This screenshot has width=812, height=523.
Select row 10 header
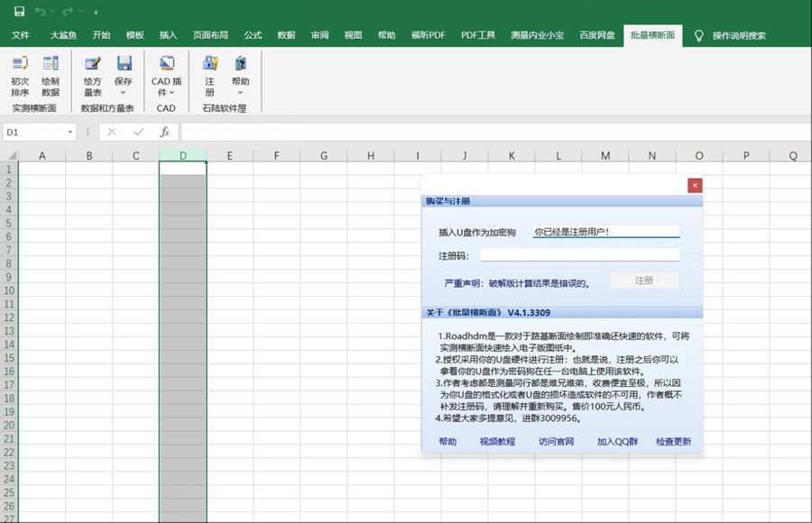(9, 290)
